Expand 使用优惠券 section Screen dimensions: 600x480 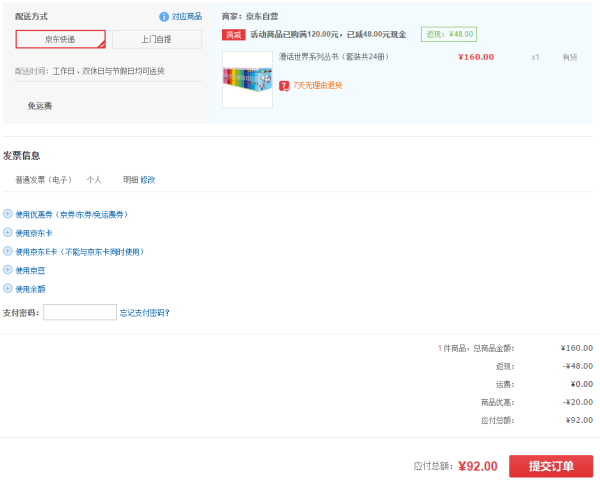[72, 214]
